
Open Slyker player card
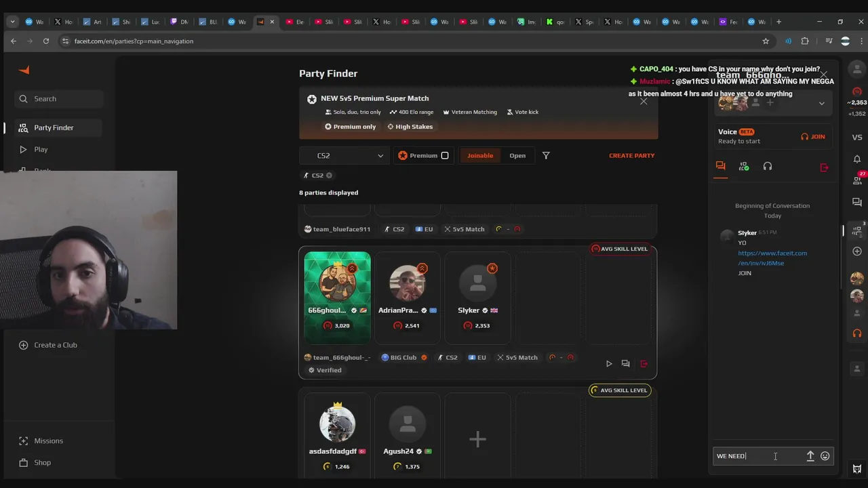pyautogui.click(x=478, y=297)
